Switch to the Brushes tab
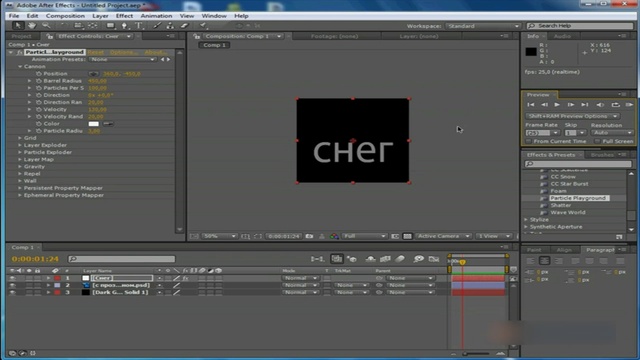 pyautogui.click(x=602, y=155)
